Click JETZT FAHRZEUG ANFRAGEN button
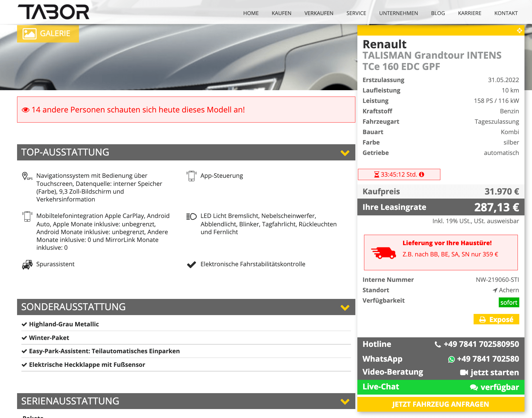 pos(441,404)
